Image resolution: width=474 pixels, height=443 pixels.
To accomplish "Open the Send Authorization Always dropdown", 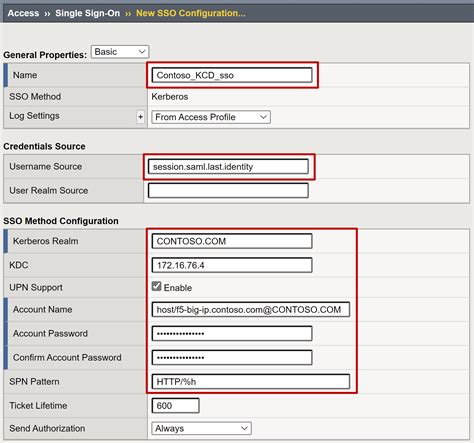I will [201, 428].
